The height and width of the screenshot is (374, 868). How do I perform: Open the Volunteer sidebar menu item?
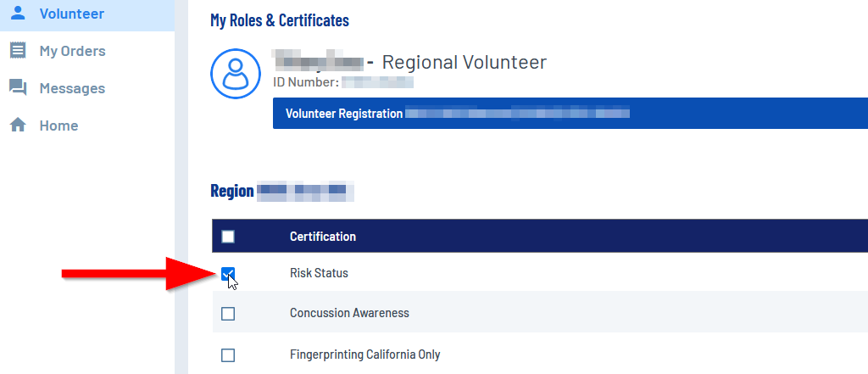[x=71, y=14]
